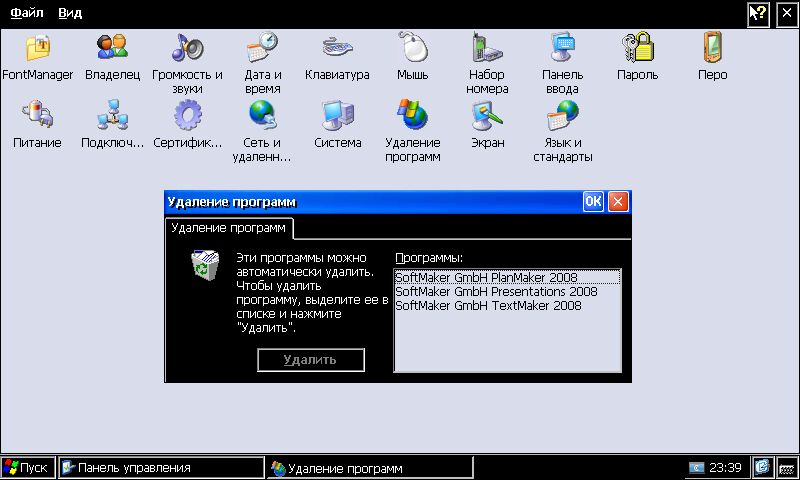The height and width of the screenshot is (480, 800).
Task: Select the Удаление программ dialog tab
Action: 229,228
